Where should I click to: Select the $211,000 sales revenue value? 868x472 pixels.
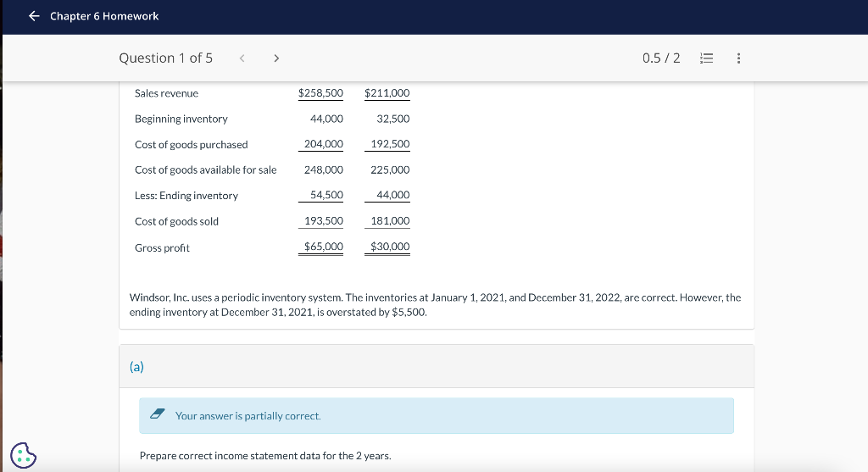click(x=387, y=93)
